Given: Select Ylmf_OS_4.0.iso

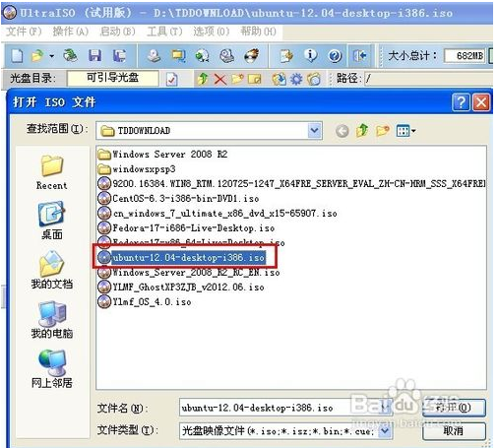Looking at the screenshot, I should click(145, 301).
